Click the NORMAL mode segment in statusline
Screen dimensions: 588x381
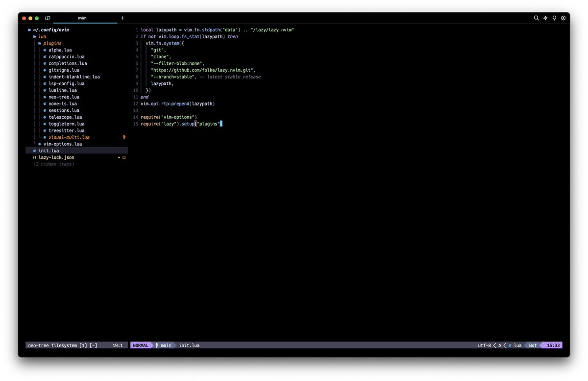[141, 345]
